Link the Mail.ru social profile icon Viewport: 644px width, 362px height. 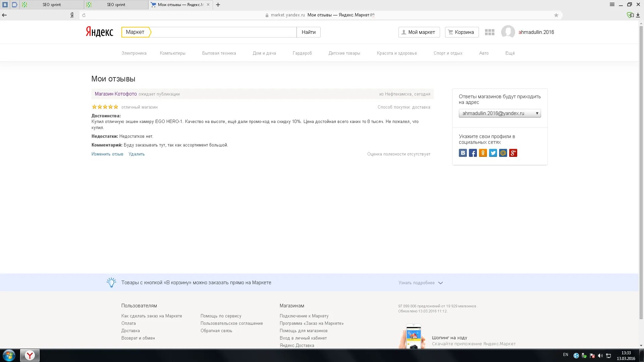(503, 153)
